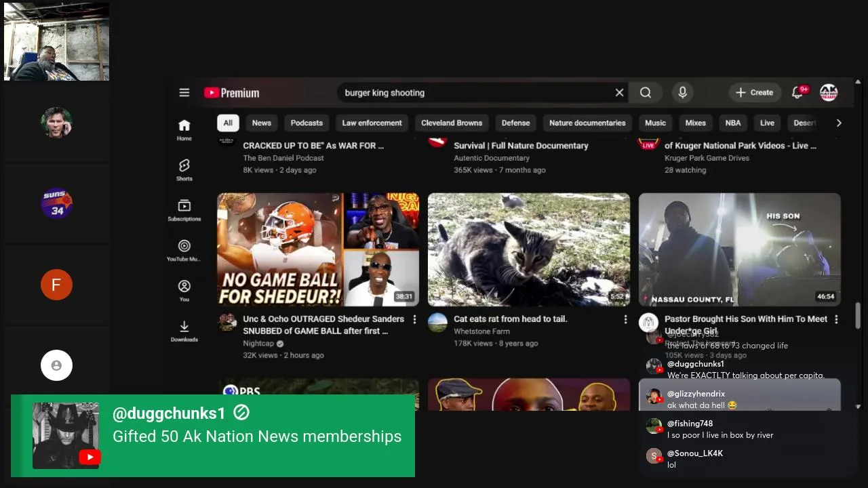Play the No Game Ball for Shedeur thumbnail

(318, 250)
